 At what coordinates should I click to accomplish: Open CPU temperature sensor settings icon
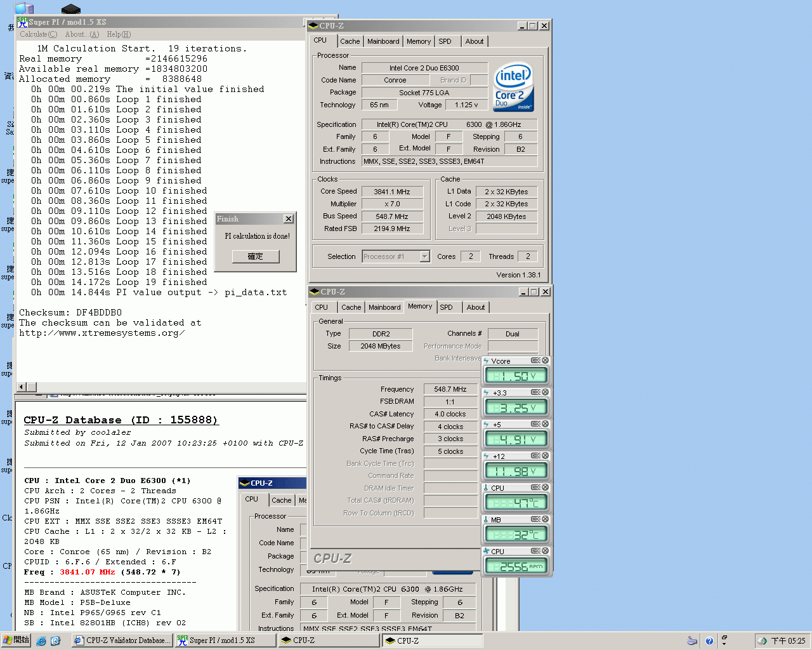535,487
